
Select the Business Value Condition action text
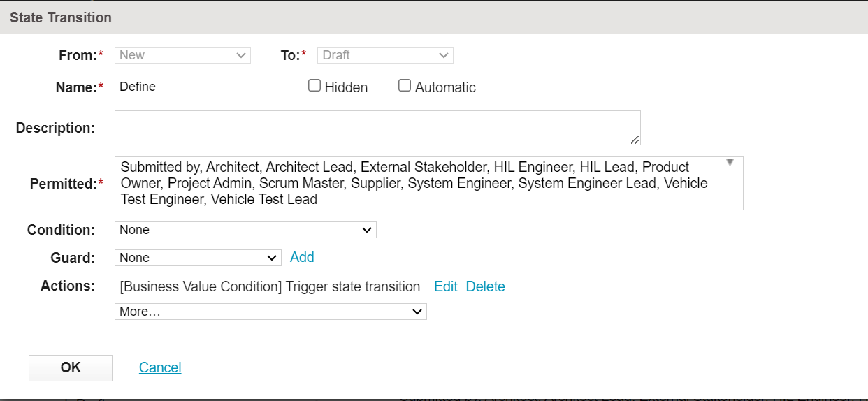coord(270,286)
